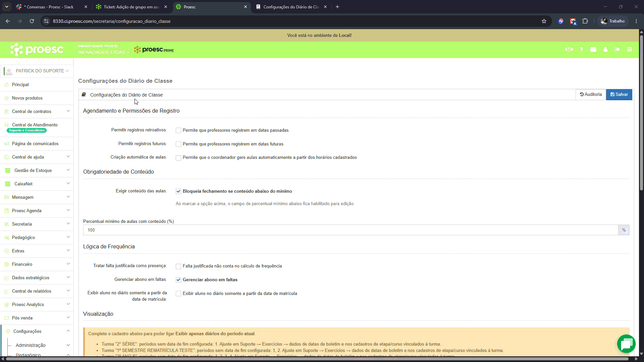Viewport: 644px width, 362px height.
Task: Close the Ticket: Adição de grupo tab
Action: point(166,7)
